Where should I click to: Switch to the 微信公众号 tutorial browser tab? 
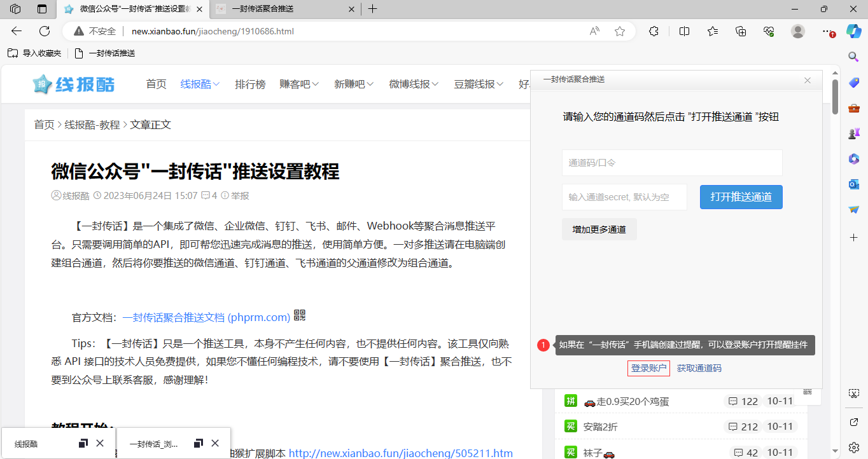[132, 9]
